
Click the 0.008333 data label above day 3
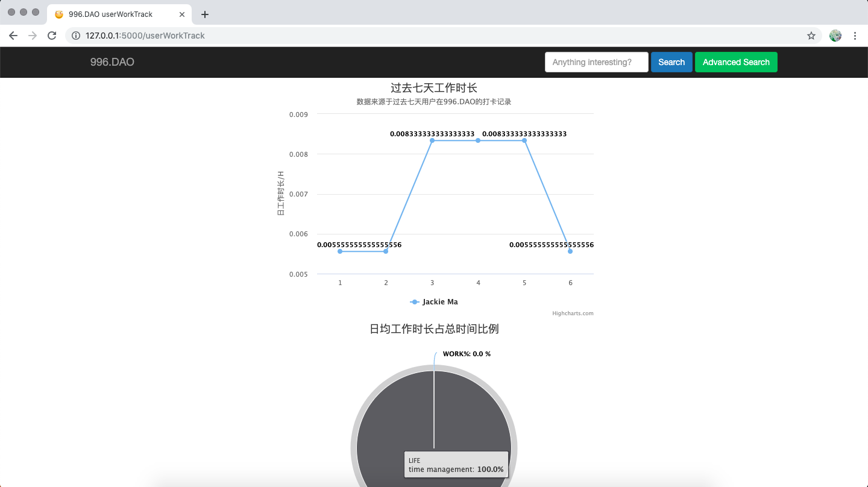click(x=432, y=134)
